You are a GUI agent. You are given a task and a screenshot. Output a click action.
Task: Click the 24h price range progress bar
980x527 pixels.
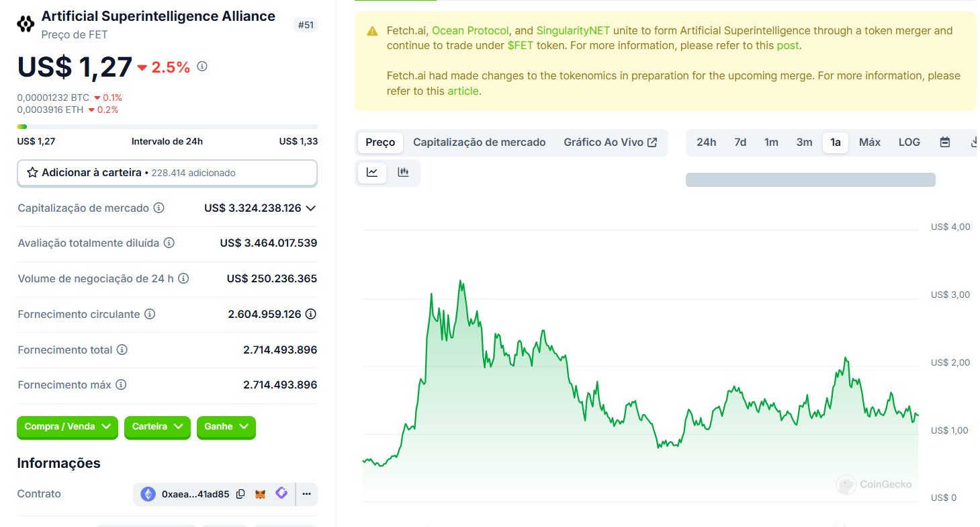pos(167,126)
